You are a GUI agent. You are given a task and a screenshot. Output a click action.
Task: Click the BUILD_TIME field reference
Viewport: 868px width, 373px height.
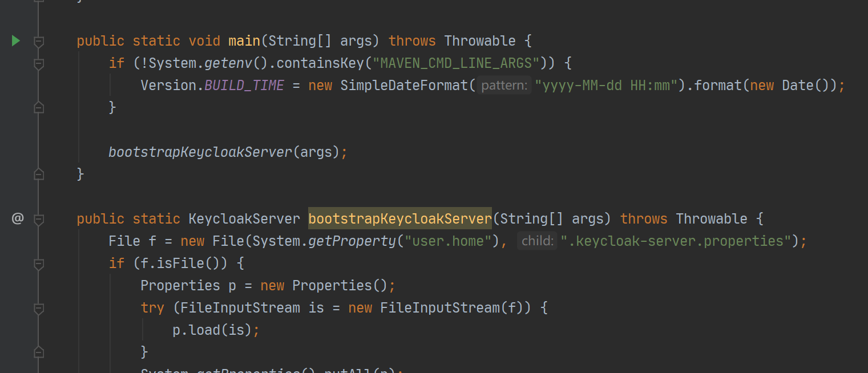coord(244,85)
